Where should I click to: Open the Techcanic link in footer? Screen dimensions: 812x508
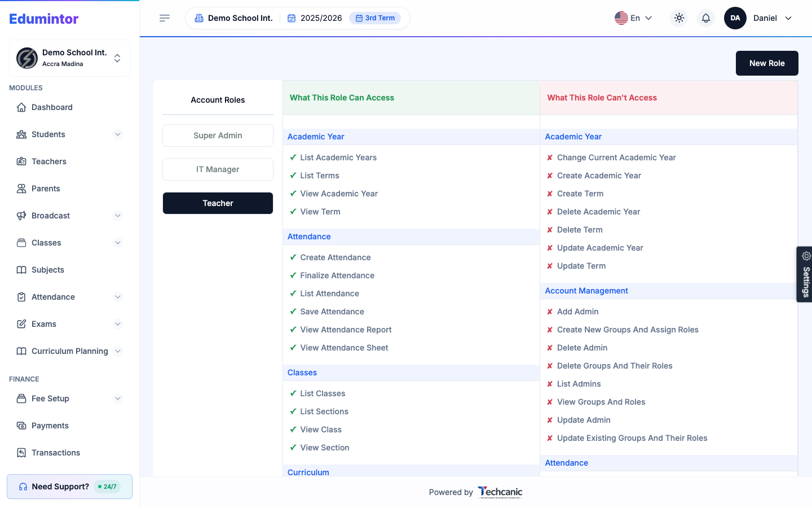point(500,492)
